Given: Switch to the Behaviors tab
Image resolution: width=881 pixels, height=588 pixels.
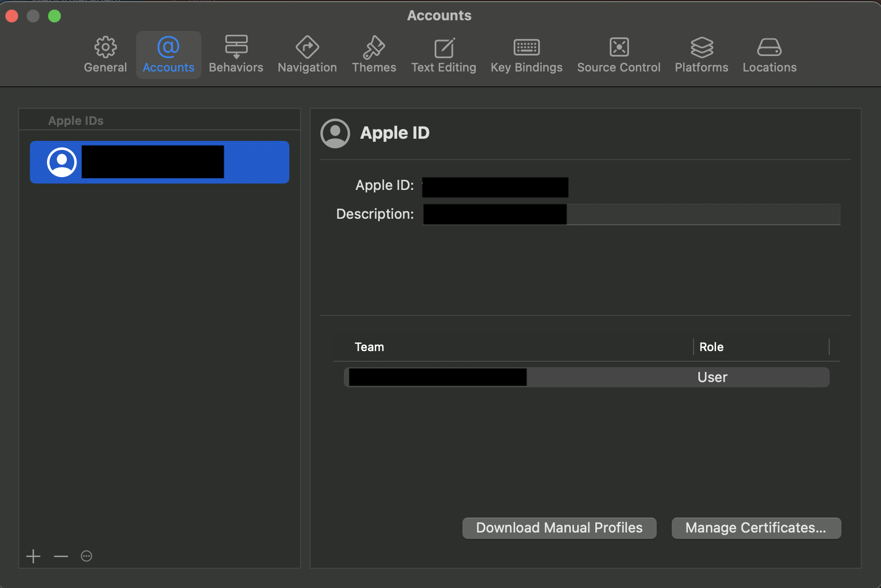Looking at the screenshot, I should tap(236, 55).
